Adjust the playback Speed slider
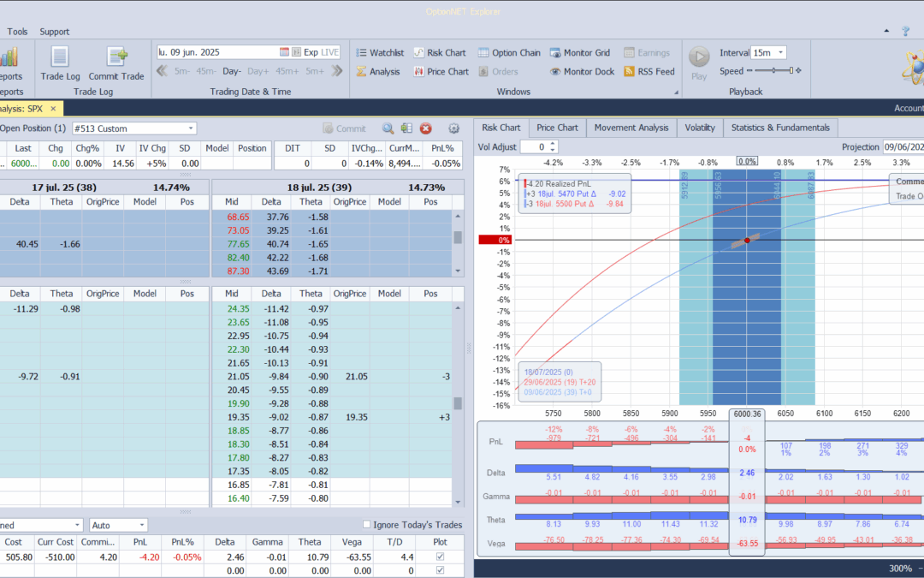This screenshot has height=578, width=924. (773, 71)
